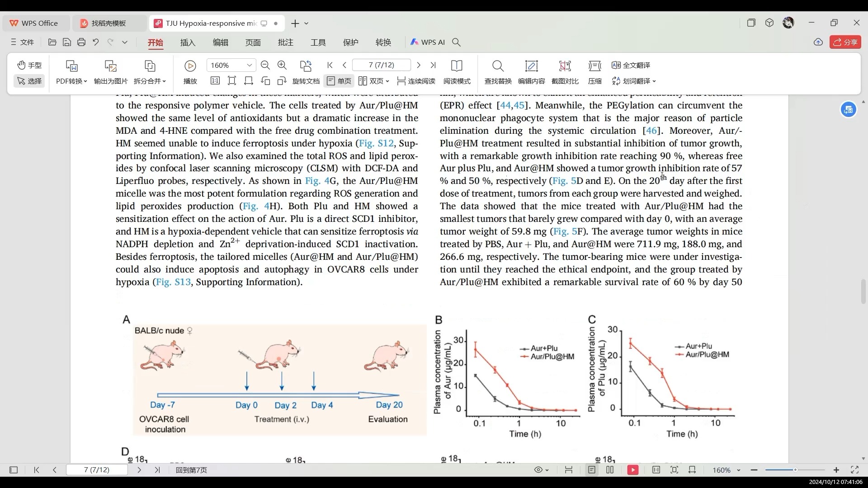Toggle single page view (单页)
This screenshot has width=868, height=488.
click(339, 81)
